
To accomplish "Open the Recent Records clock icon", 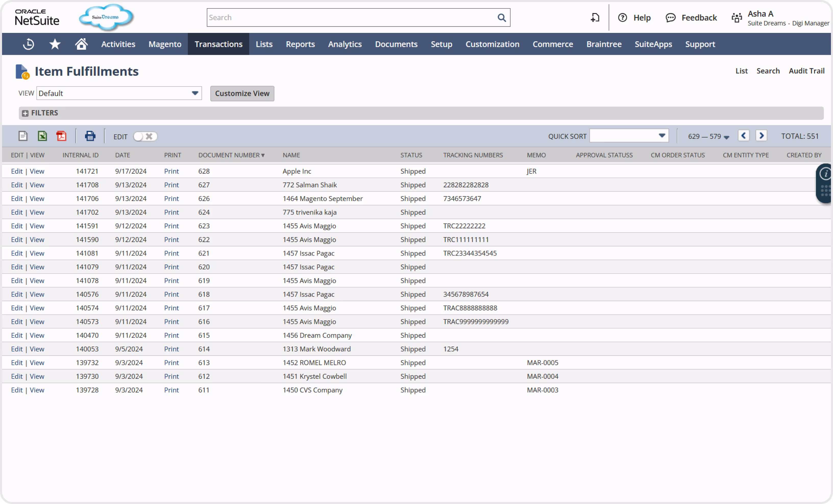I will [x=28, y=44].
